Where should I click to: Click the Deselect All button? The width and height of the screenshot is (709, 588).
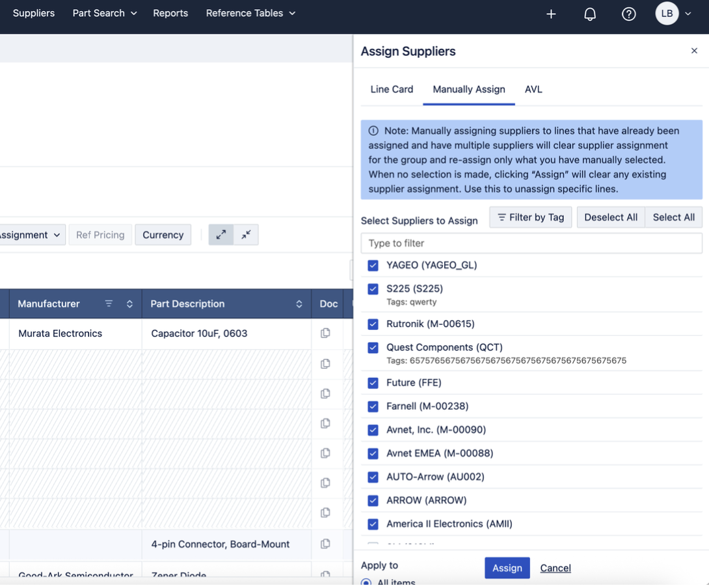click(x=611, y=217)
